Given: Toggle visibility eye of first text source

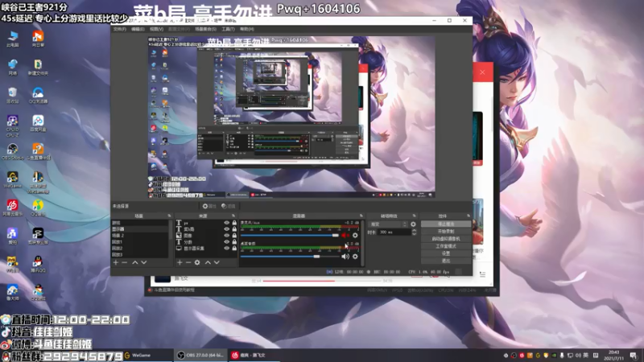Looking at the screenshot, I should pos(226,223).
